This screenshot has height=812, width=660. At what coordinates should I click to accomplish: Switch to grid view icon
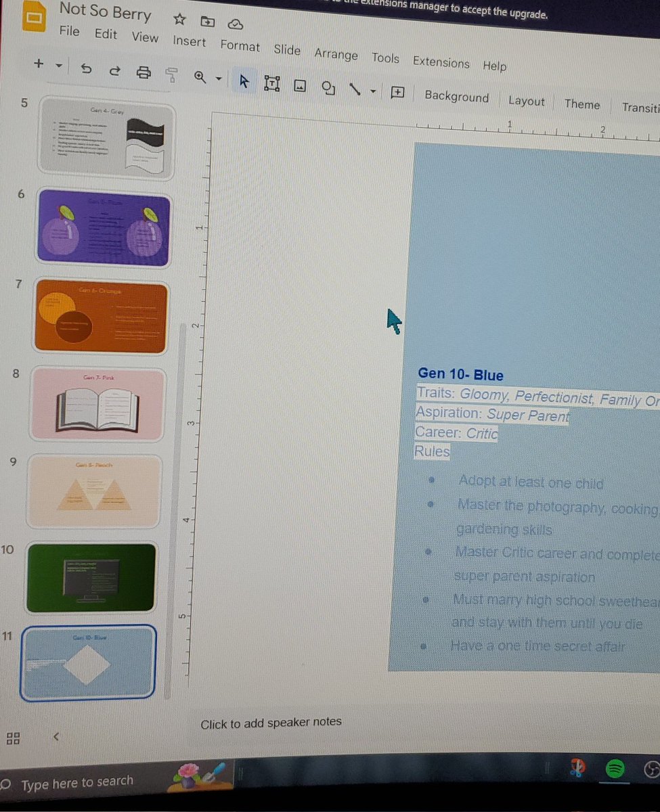coord(13,738)
